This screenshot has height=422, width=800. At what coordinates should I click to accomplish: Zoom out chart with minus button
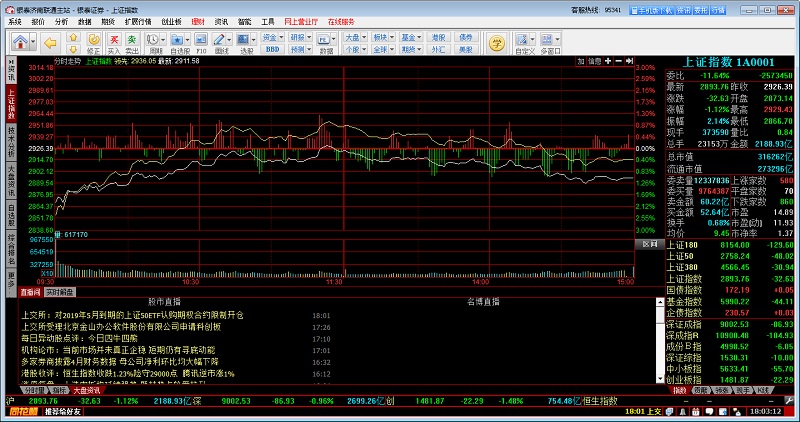621,61
